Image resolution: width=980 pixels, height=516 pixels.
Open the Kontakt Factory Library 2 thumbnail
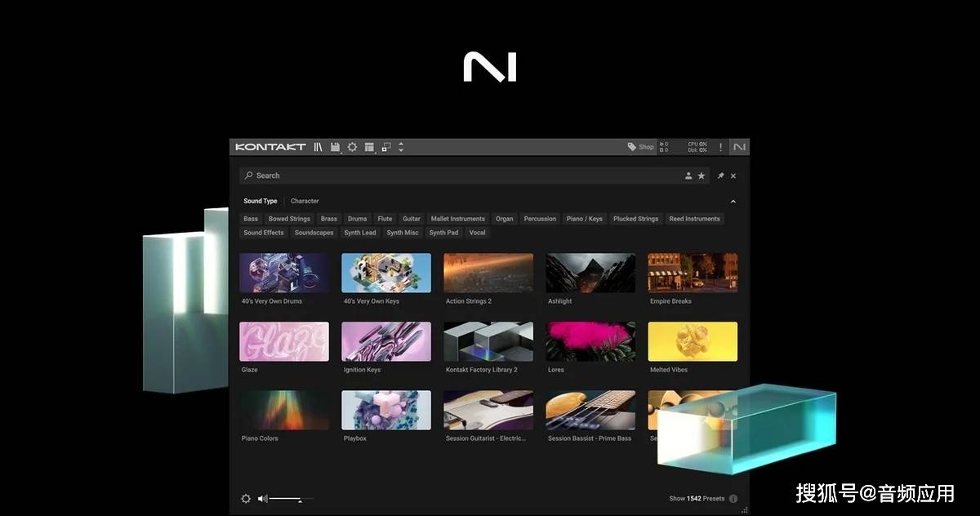coord(488,341)
